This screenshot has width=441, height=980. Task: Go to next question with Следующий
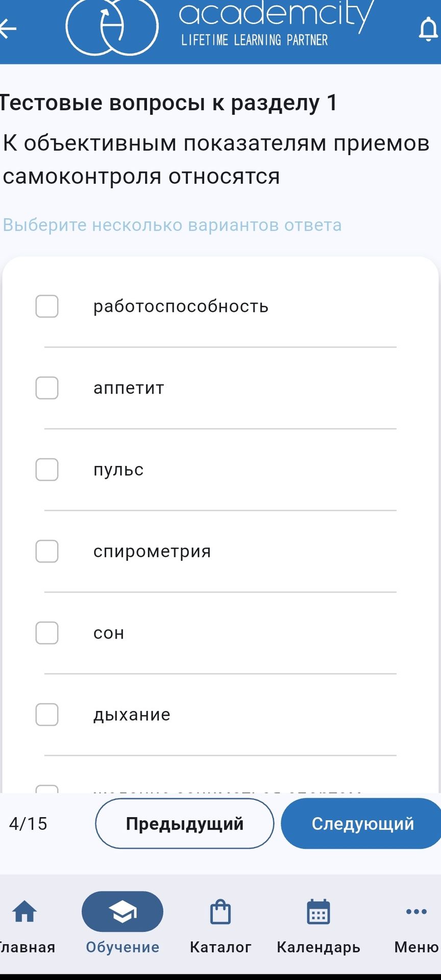[361, 823]
